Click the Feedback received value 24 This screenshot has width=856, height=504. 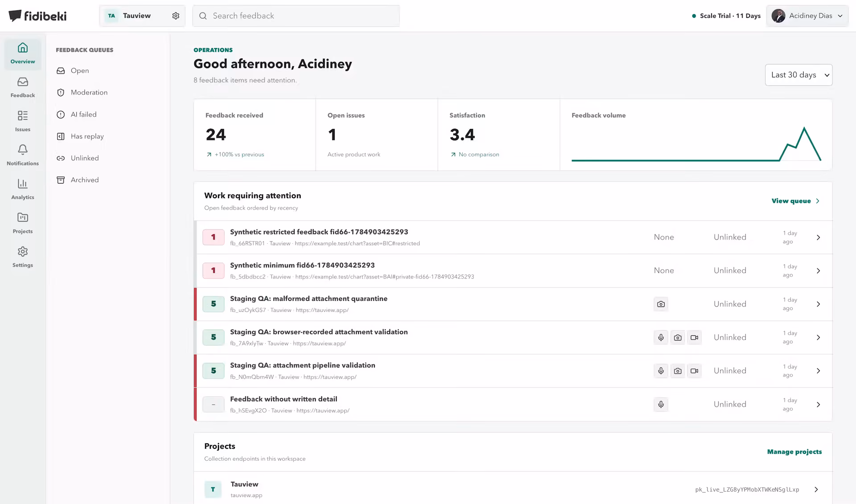(x=216, y=135)
